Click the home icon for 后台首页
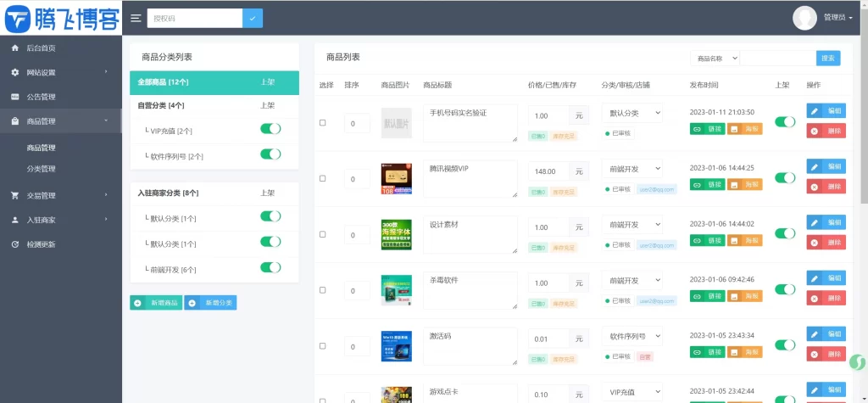Viewport: 868px width, 403px height. [15, 48]
